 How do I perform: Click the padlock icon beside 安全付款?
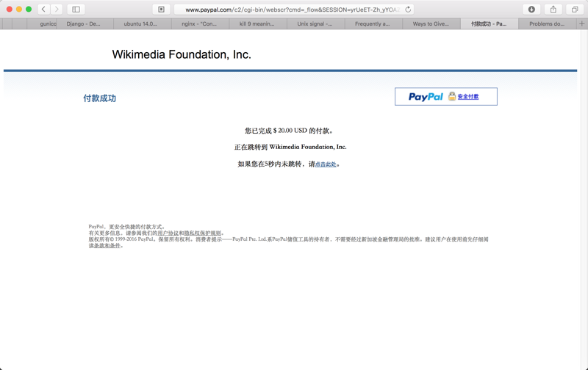click(x=452, y=96)
